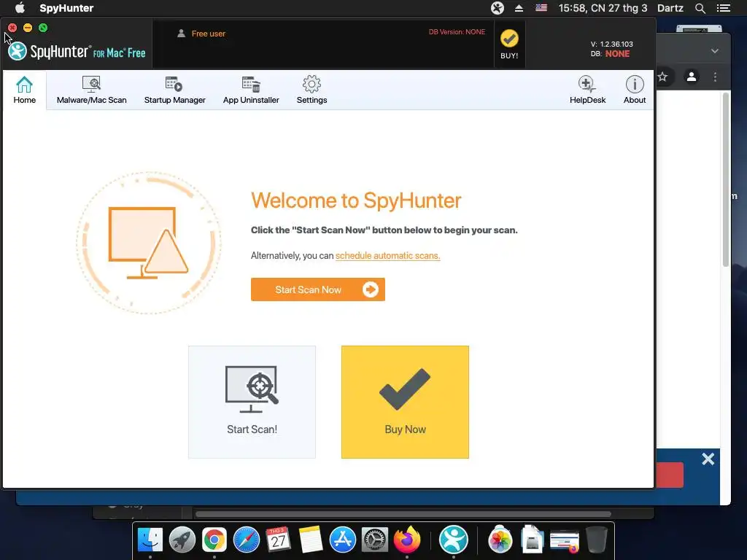Click the yellow BUY! checkmark button
This screenshot has width=747, height=560.
509,44
